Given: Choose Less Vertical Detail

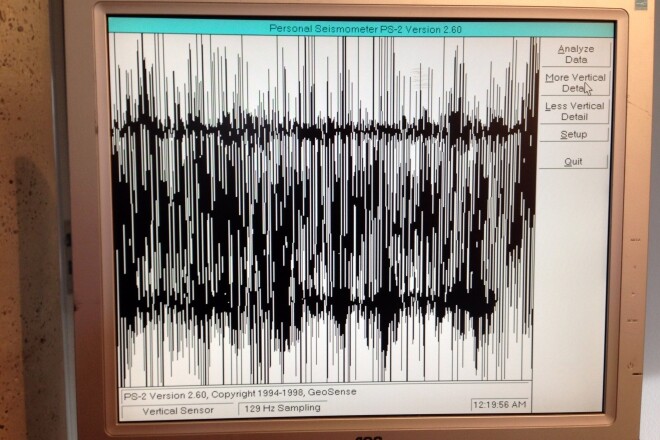Looking at the screenshot, I should tap(575, 111).
